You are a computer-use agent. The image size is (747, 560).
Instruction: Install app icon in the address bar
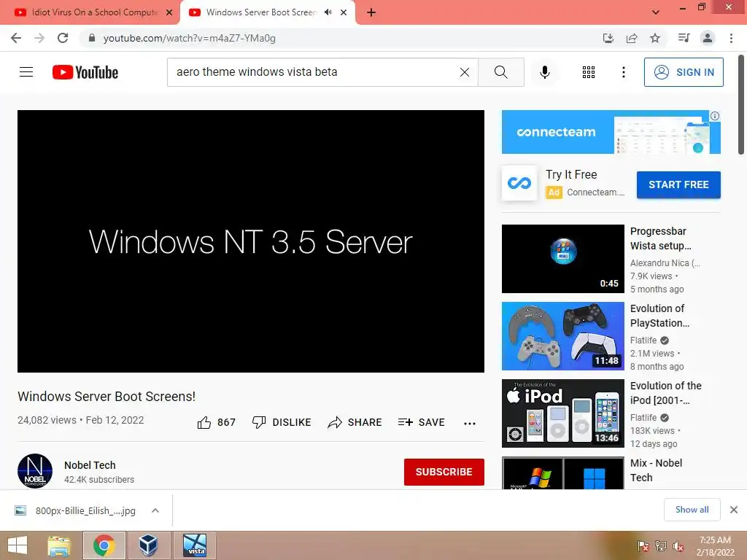(608, 38)
